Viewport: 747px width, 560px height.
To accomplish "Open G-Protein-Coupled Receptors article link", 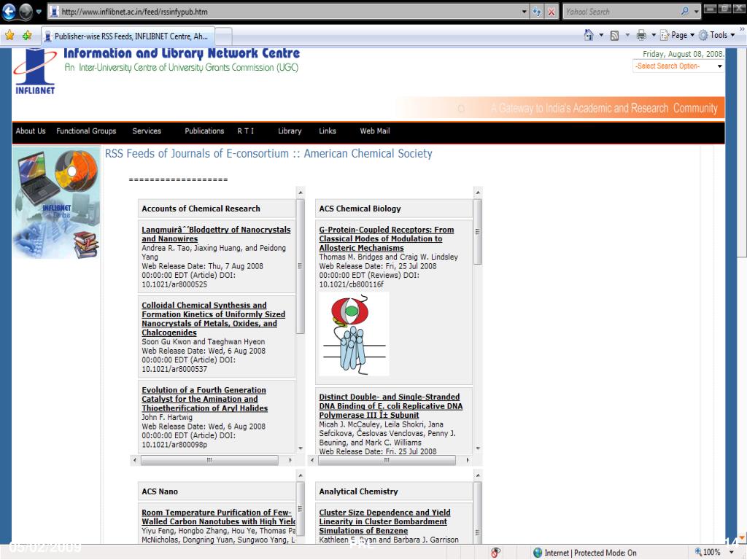I will [387, 238].
